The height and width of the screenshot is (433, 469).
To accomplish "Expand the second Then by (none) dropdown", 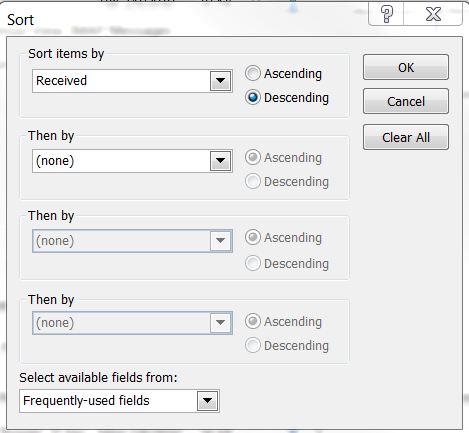I will 220,241.
